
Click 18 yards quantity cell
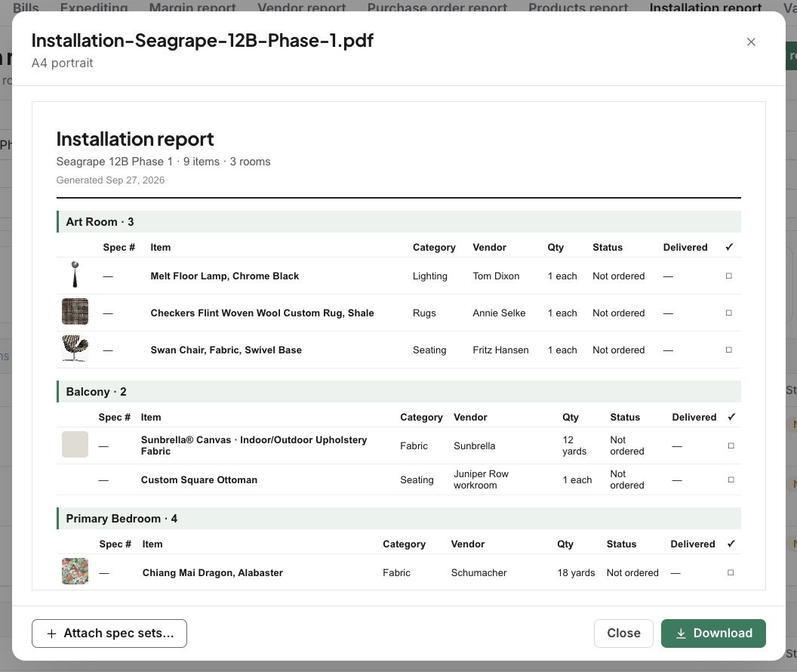point(576,573)
